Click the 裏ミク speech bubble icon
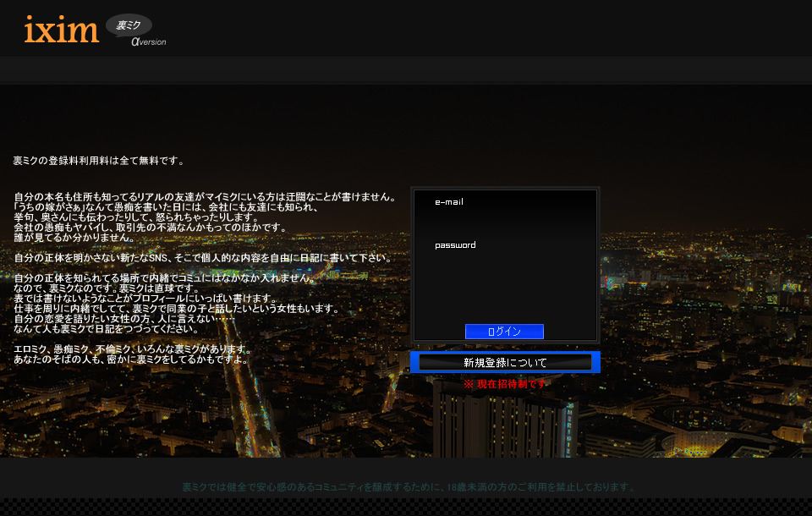 129,26
